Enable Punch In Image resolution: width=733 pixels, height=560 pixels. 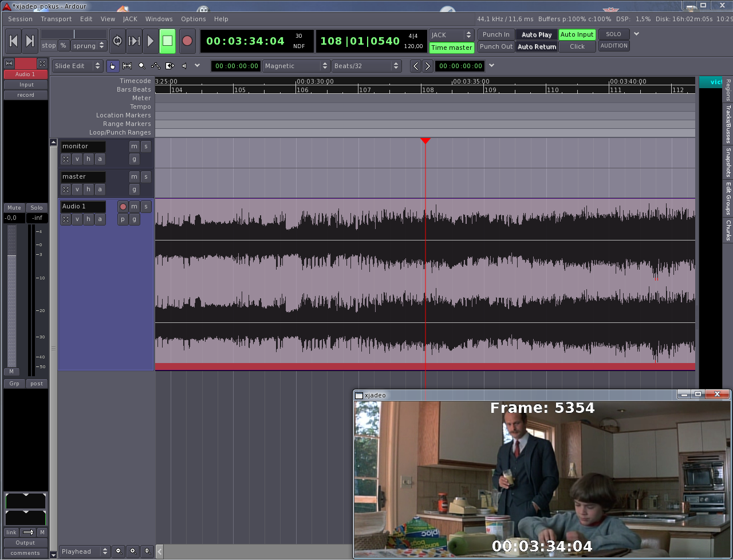pos(496,35)
